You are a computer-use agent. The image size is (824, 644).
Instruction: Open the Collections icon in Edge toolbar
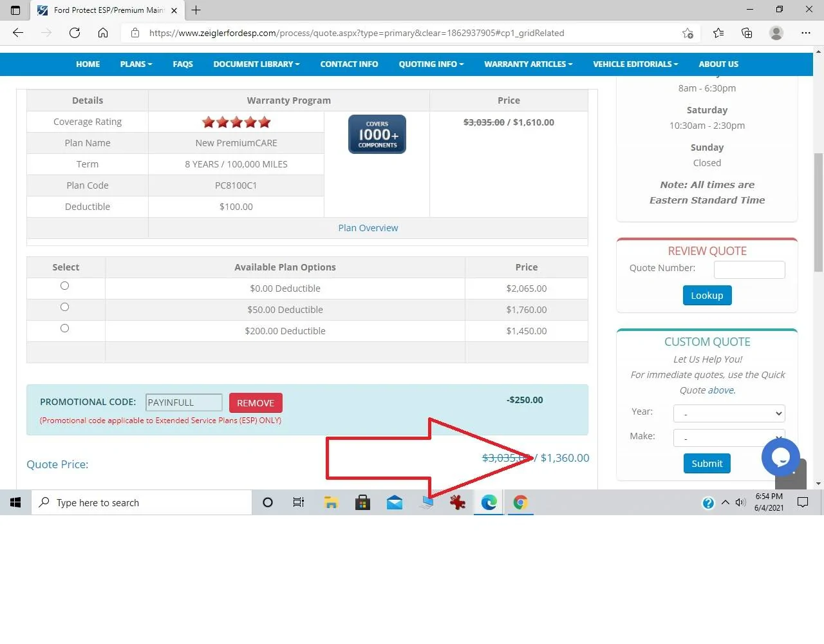(747, 33)
